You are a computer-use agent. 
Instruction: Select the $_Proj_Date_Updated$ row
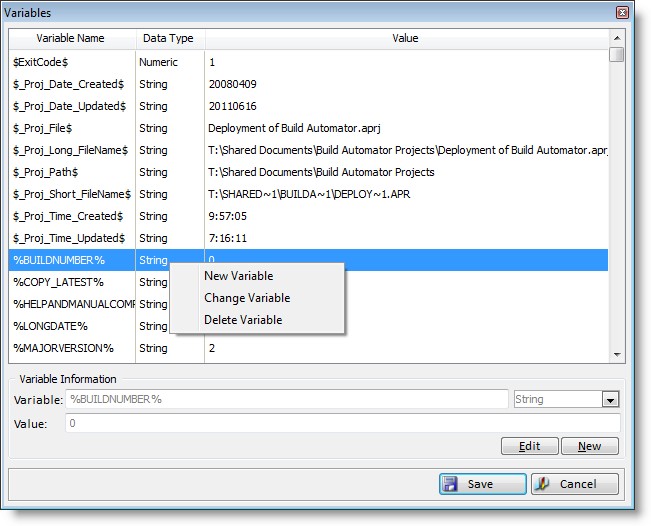[x=308, y=106]
